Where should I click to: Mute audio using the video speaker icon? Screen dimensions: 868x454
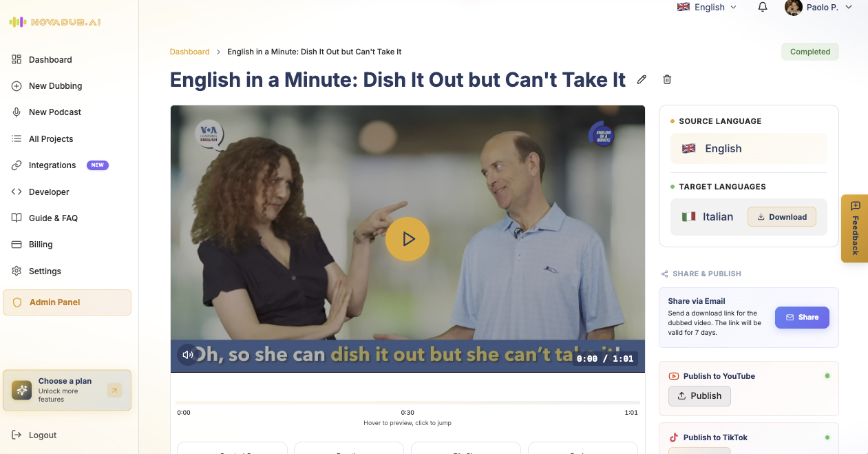pos(187,355)
